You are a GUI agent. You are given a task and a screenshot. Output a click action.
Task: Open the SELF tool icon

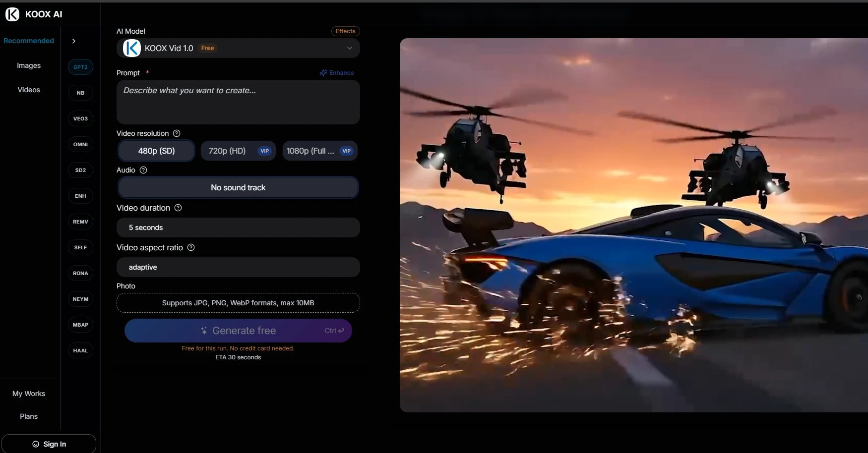[80, 247]
